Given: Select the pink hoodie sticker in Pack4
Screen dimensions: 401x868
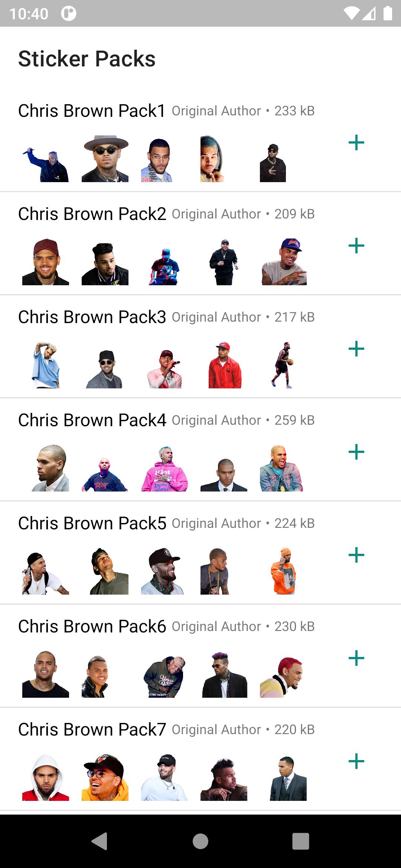Looking at the screenshot, I should pyautogui.click(x=164, y=468).
